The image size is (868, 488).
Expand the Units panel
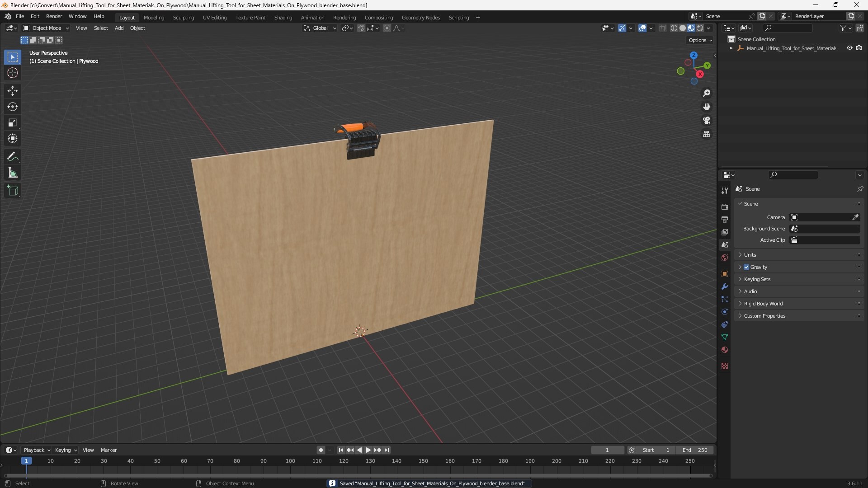tap(799, 255)
